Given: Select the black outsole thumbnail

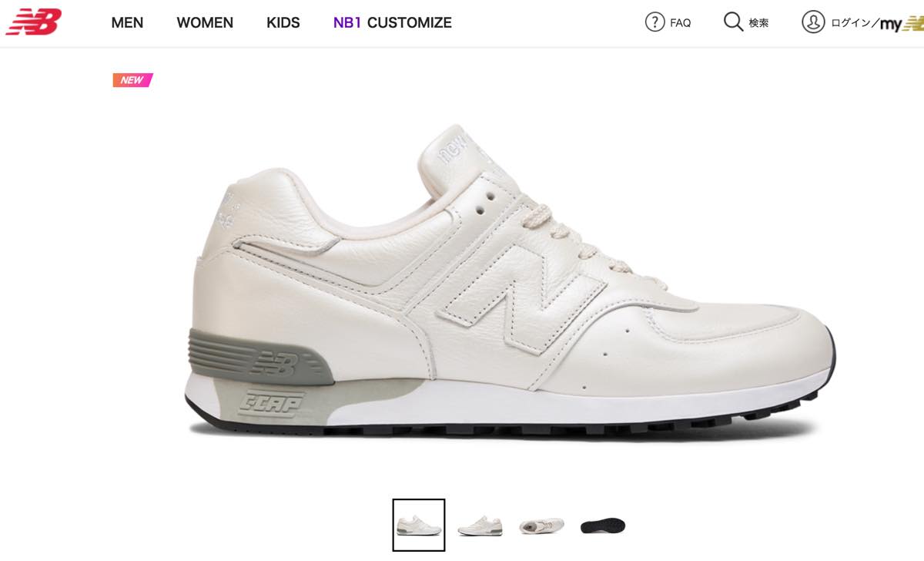Looking at the screenshot, I should click(602, 526).
